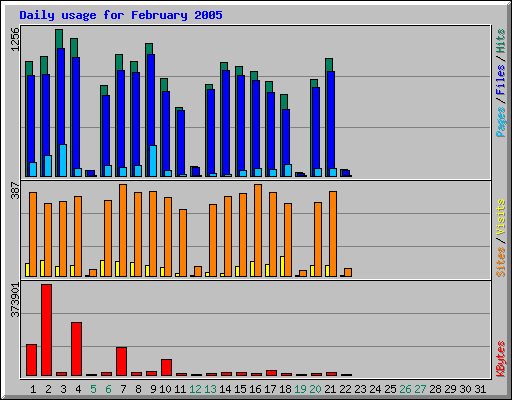The height and width of the screenshot is (400, 512).
Task: Click green weekend day 6 label
Action: [108, 389]
